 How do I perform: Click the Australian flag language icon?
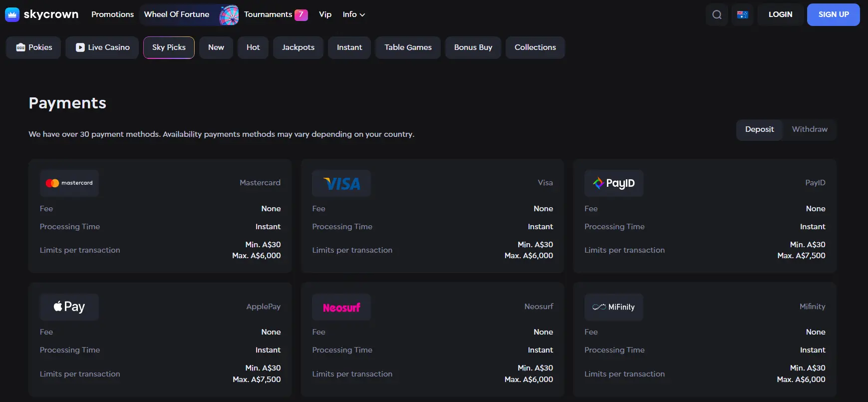click(x=742, y=14)
